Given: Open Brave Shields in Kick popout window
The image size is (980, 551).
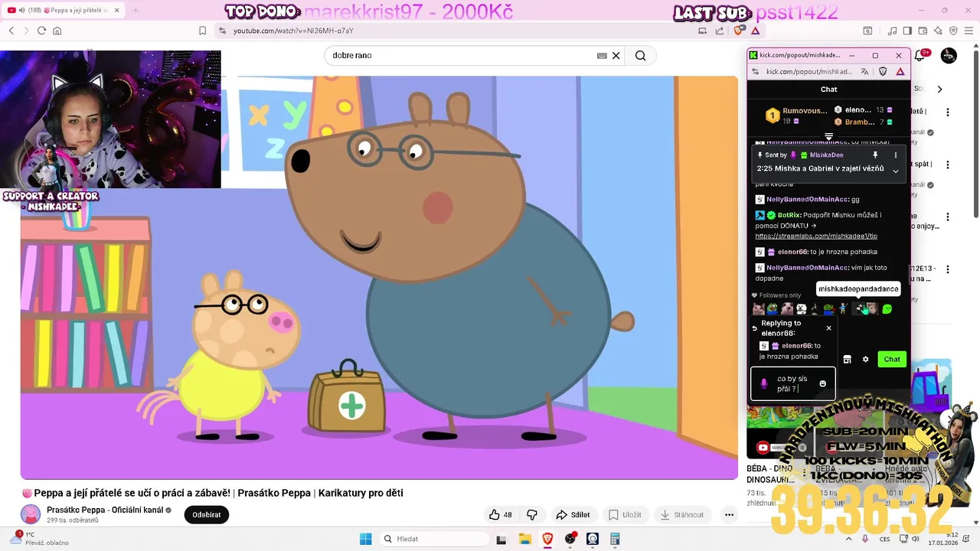Looking at the screenshot, I should [883, 71].
